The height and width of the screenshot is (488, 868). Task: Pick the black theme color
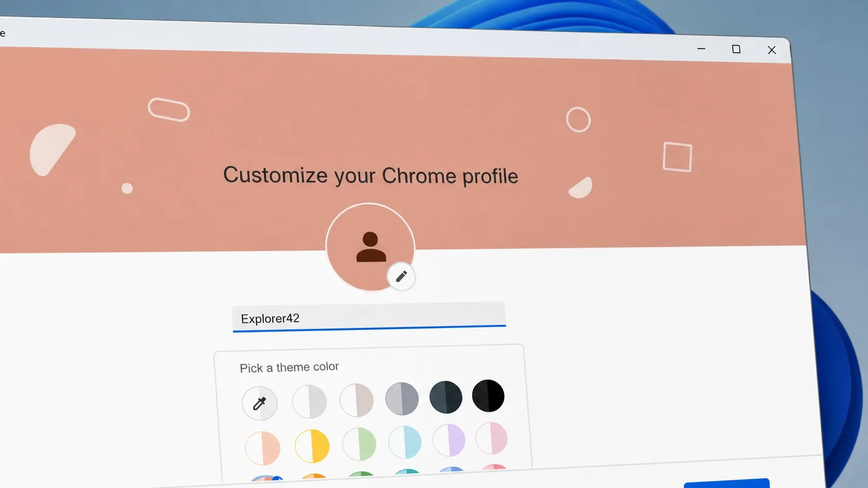tap(488, 396)
